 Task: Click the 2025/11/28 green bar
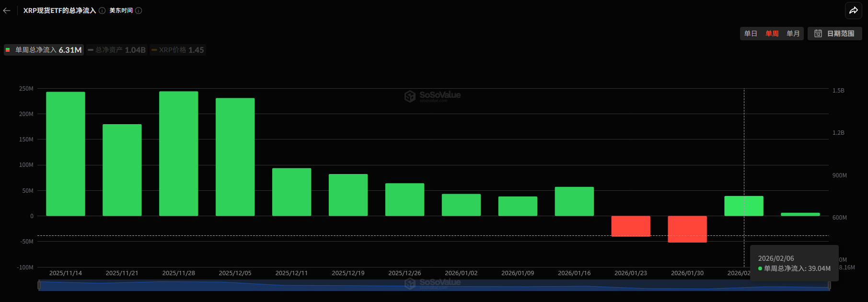[x=178, y=153]
